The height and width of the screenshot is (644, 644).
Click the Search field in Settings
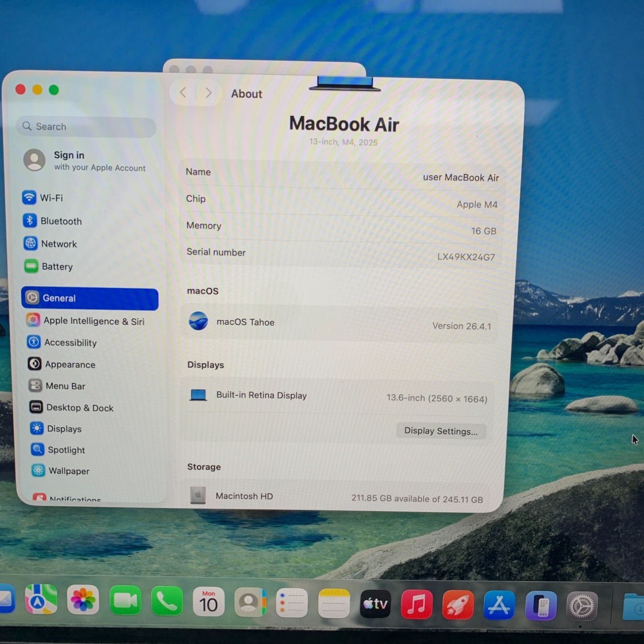[86, 127]
